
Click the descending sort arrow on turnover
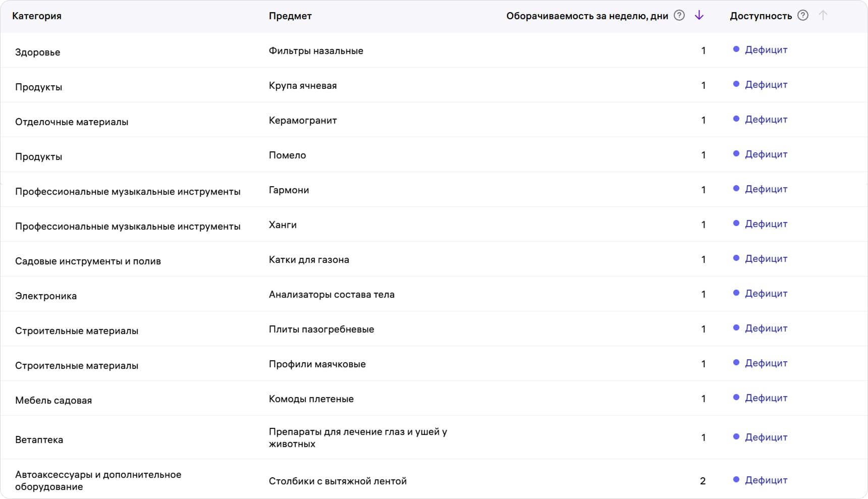pyautogui.click(x=699, y=16)
